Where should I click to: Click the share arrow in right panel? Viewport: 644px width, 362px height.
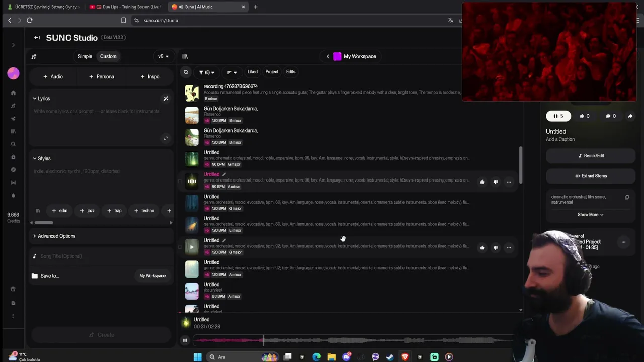[x=630, y=116]
